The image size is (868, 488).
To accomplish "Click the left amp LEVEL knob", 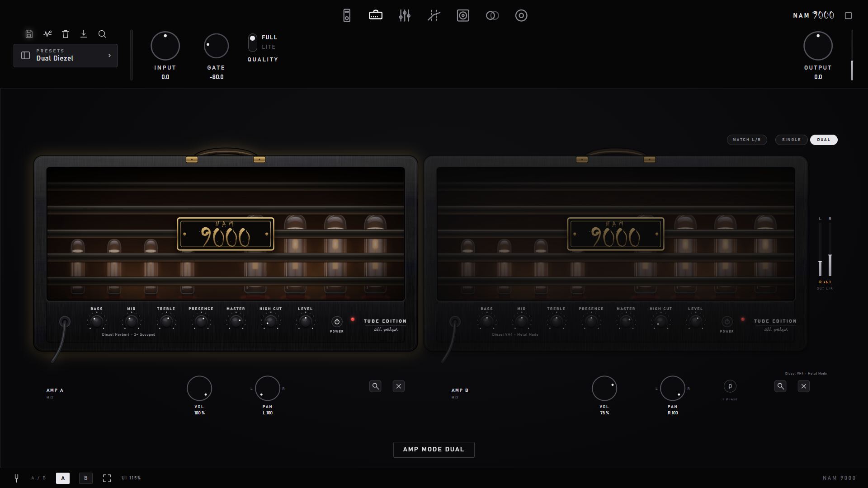I will click(x=306, y=322).
